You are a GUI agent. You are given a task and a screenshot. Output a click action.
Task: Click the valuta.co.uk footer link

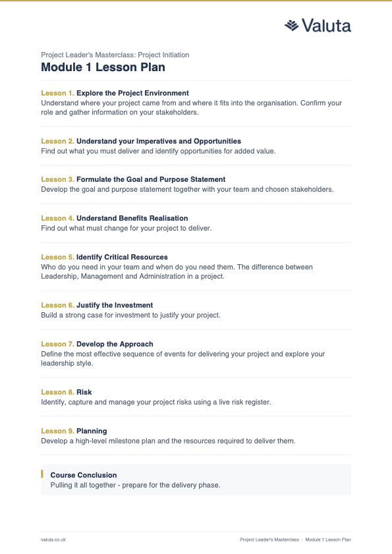coord(53,540)
